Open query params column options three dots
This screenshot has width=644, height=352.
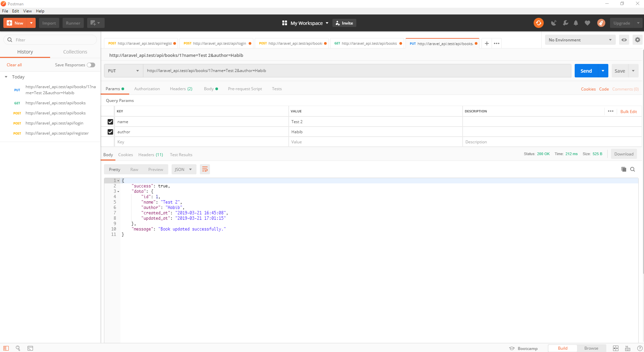pyautogui.click(x=610, y=111)
